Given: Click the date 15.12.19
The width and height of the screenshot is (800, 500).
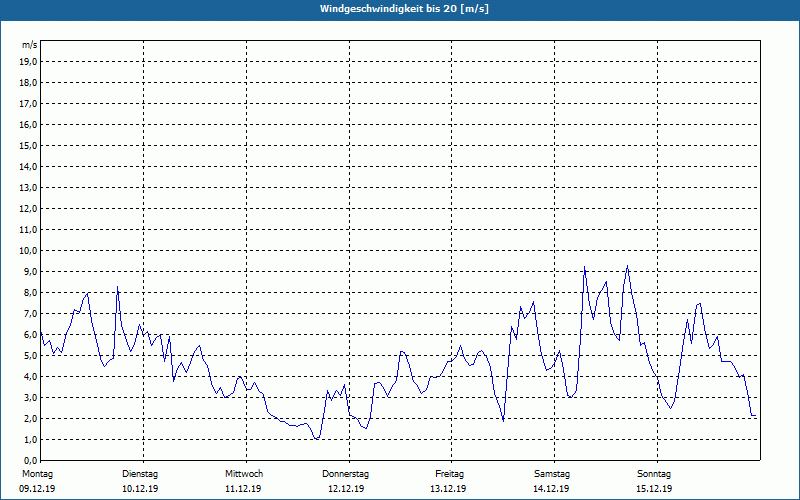Looking at the screenshot, I should point(654,489).
